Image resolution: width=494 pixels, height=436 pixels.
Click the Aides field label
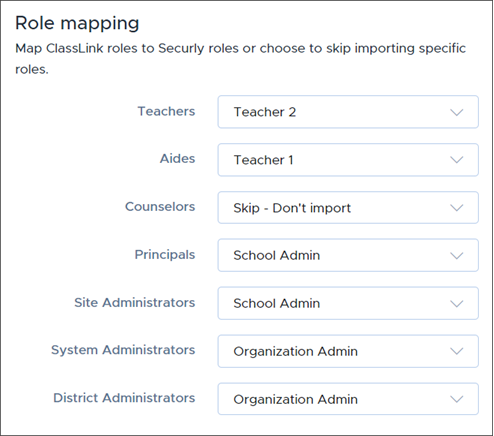coord(178,159)
